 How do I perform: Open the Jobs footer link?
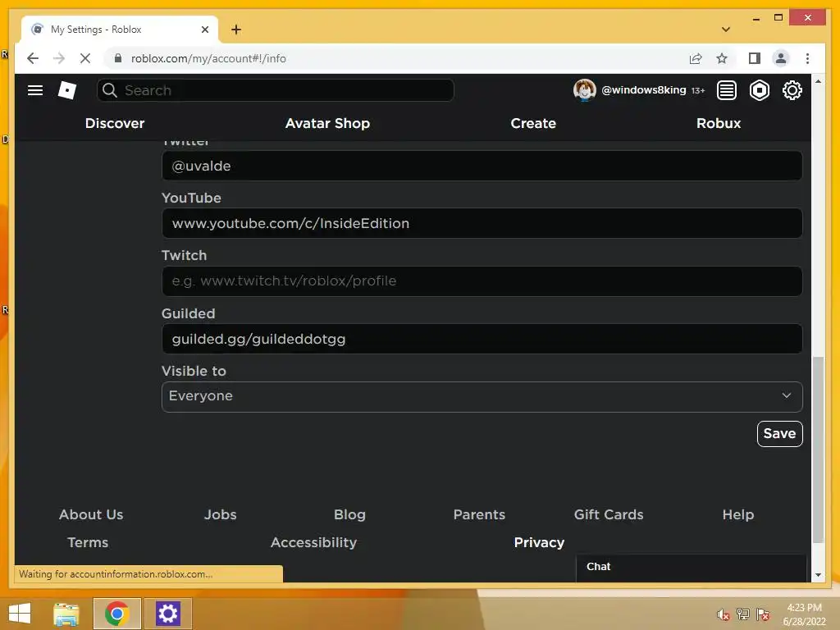click(x=220, y=514)
